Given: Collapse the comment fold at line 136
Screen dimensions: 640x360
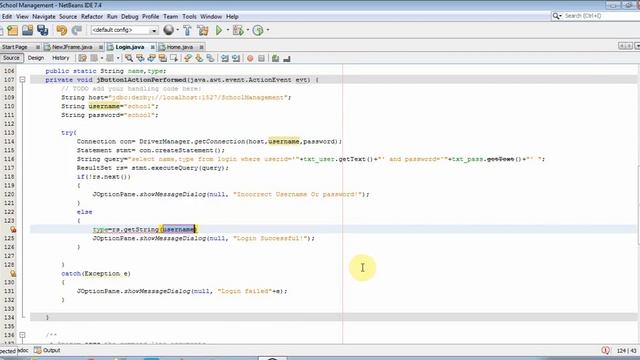Looking at the screenshot, I should (x=22, y=335).
